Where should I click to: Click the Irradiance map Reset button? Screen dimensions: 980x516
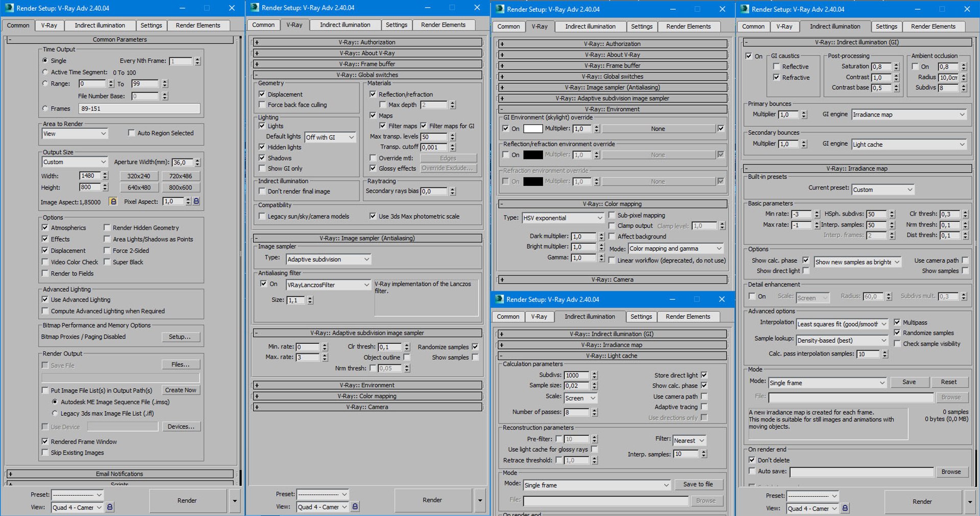click(949, 382)
